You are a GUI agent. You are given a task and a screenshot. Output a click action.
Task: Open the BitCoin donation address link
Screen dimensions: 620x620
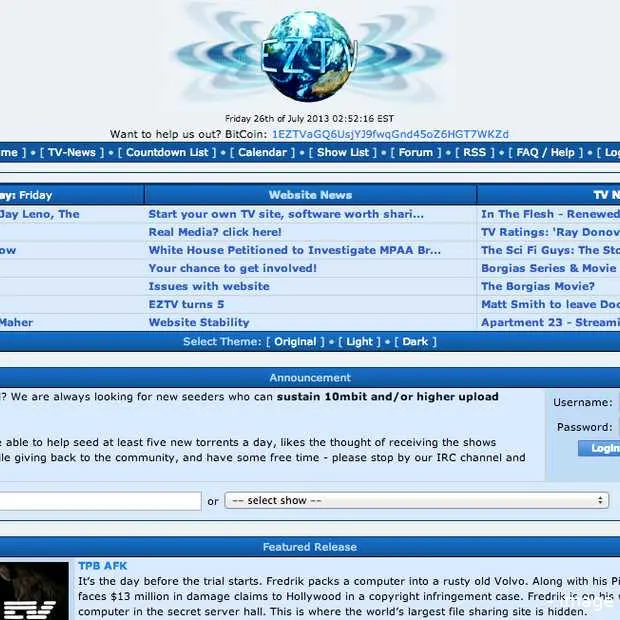[x=390, y=134]
